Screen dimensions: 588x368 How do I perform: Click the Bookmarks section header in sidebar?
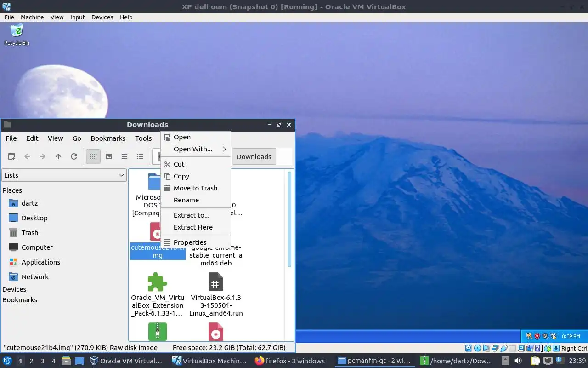pos(20,300)
